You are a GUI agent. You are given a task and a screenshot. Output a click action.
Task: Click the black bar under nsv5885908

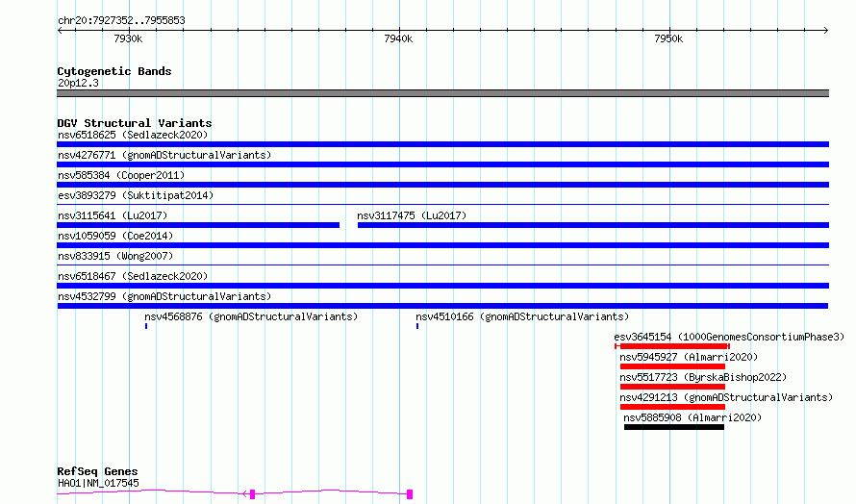pos(674,427)
